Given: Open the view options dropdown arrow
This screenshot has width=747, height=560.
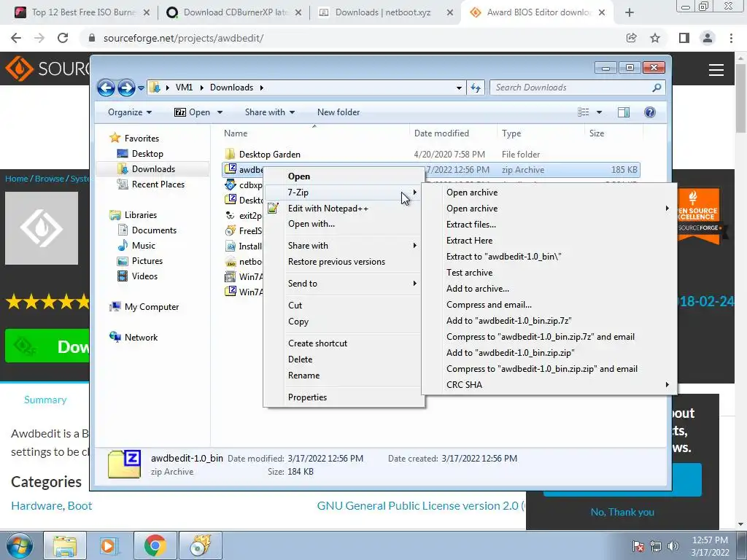Looking at the screenshot, I should point(599,112).
